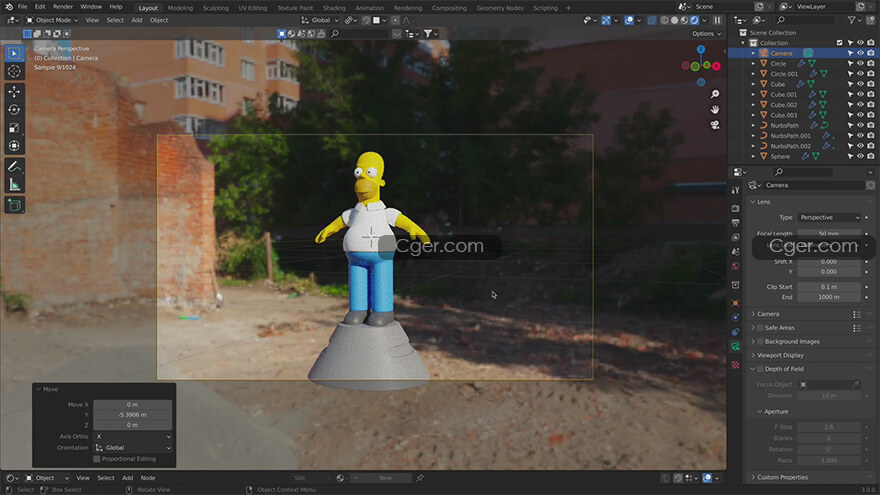This screenshot has height=495, width=880.
Task: Switch to the Geometry Nodes workspace tab
Action: pyautogui.click(x=499, y=8)
